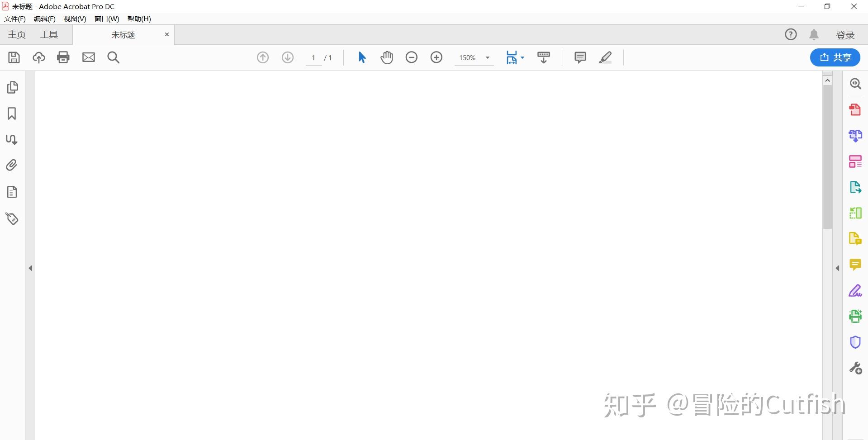Toggle the highlight text tool

click(605, 57)
